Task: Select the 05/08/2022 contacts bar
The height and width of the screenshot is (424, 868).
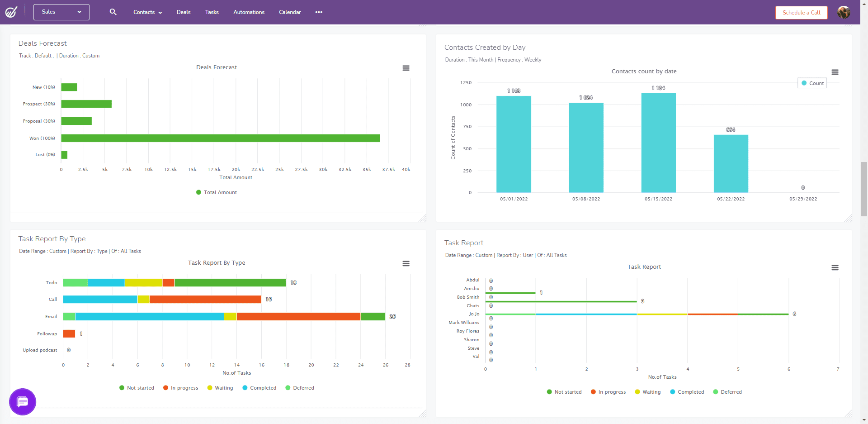Action: [x=586, y=148]
